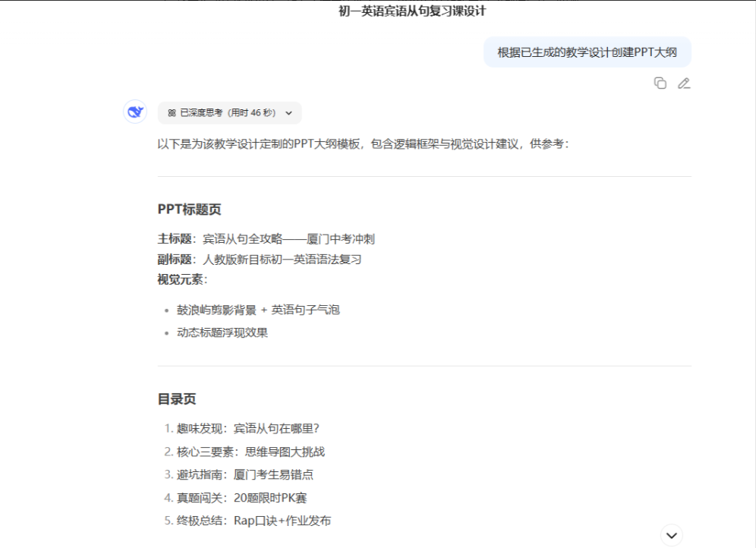Click the DeepSeek whale avatar
Screen dimensions: 756x548
coord(135,112)
